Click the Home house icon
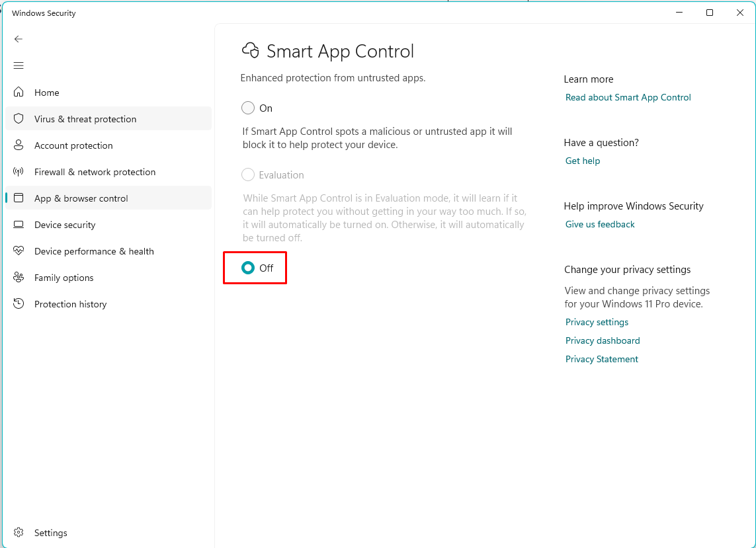The height and width of the screenshot is (548, 756). [x=19, y=92]
